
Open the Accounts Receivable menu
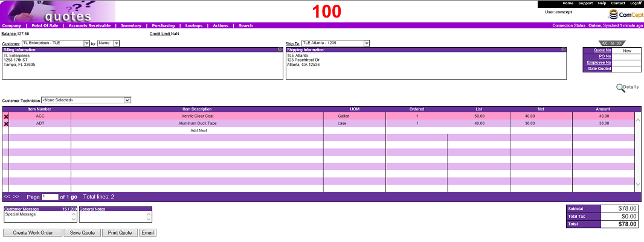pos(89,26)
